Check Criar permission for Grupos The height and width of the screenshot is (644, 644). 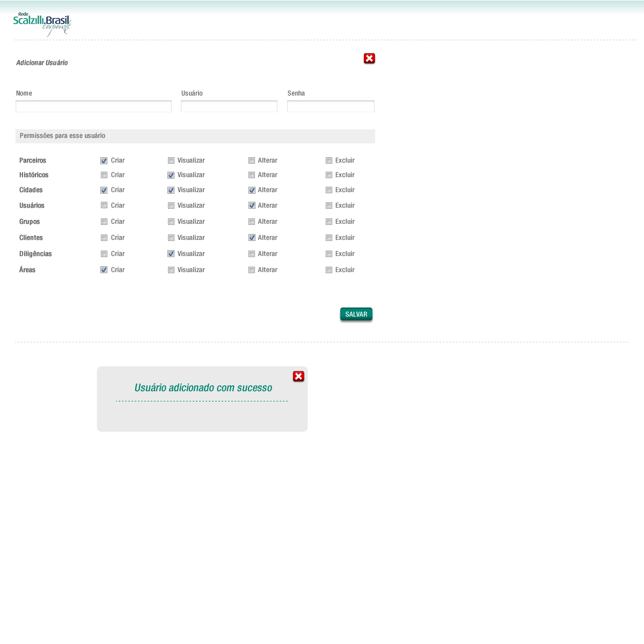click(x=104, y=222)
